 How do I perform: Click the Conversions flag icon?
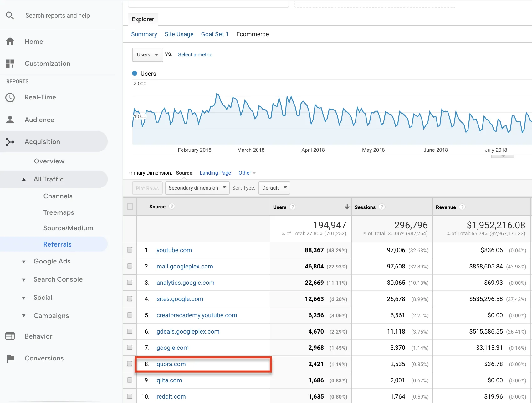[x=10, y=358]
